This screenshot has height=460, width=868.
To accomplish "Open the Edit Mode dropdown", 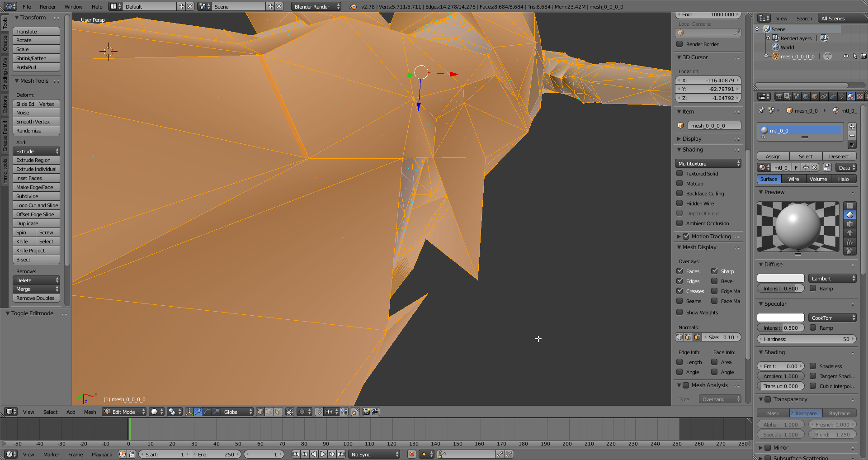I will click(124, 412).
